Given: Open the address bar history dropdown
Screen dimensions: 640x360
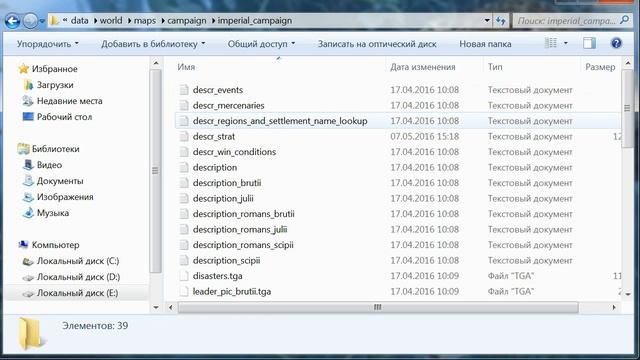Looking at the screenshot, I should point(487,20).
